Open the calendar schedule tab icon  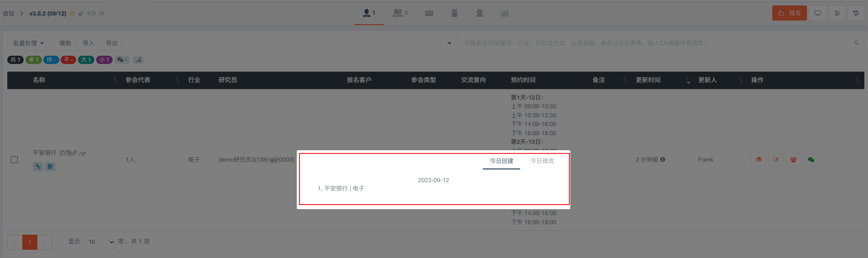point(429,13)
